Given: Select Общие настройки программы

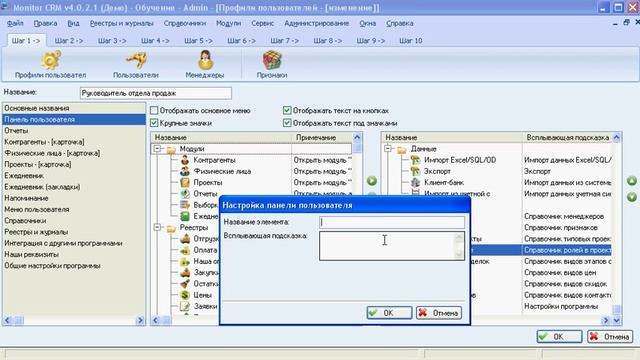Looking at the screenshot, I should coord(73,266).
